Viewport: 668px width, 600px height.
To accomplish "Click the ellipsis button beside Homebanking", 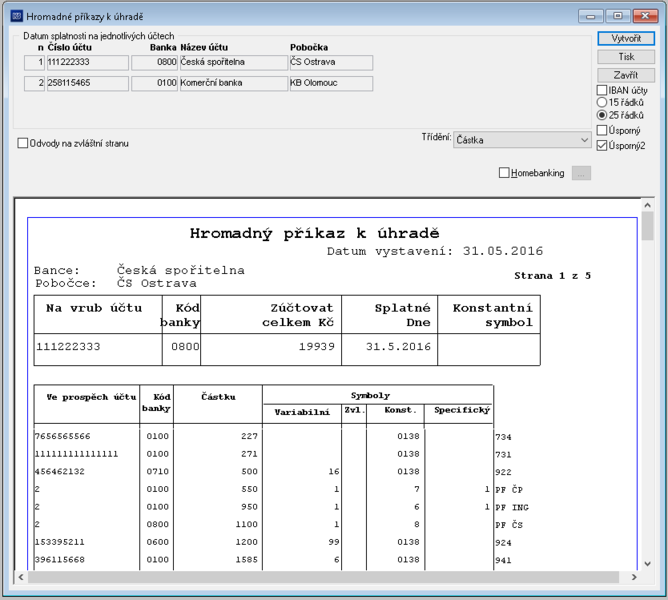I will click(x=581, y=173).
